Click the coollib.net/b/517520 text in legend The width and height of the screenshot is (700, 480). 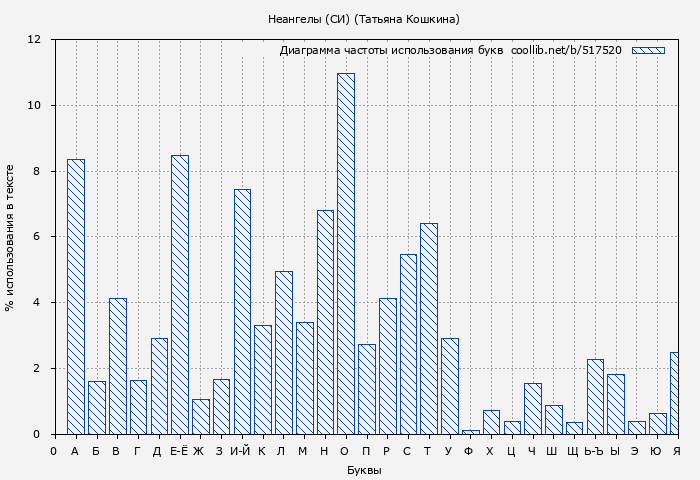pyautogui.click(x=566, y=50)
